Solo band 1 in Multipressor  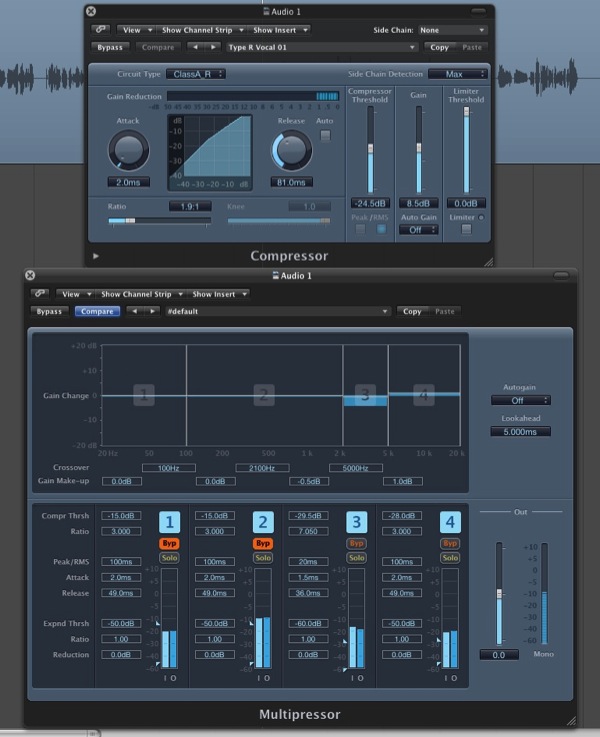tap(169, 558)
